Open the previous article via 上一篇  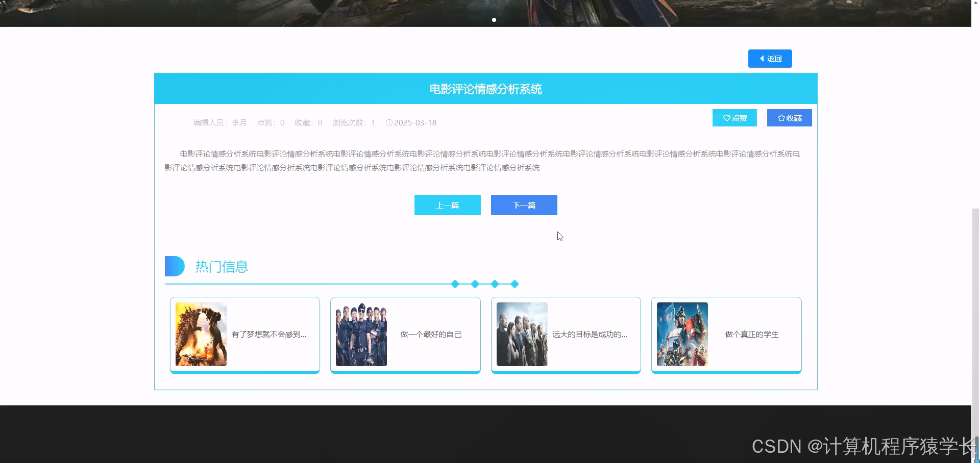pos(448,205)
